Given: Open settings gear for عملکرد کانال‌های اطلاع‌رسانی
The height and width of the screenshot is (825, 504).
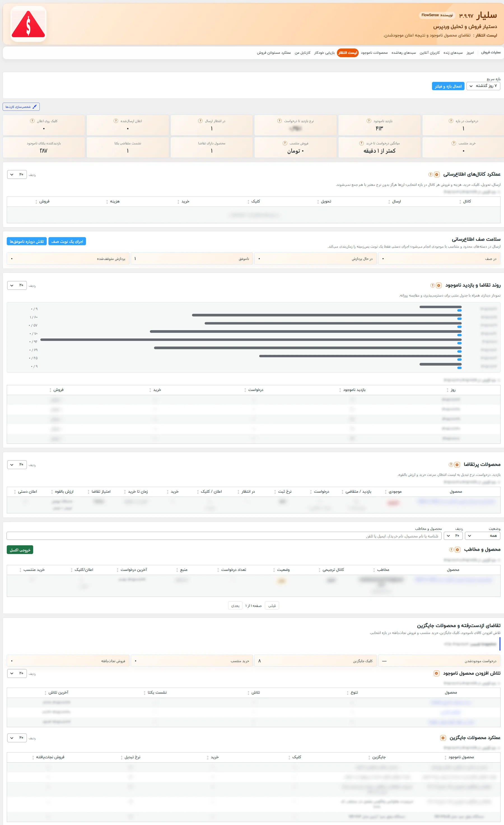Looking at the screenshot, I should click(437, 174).
